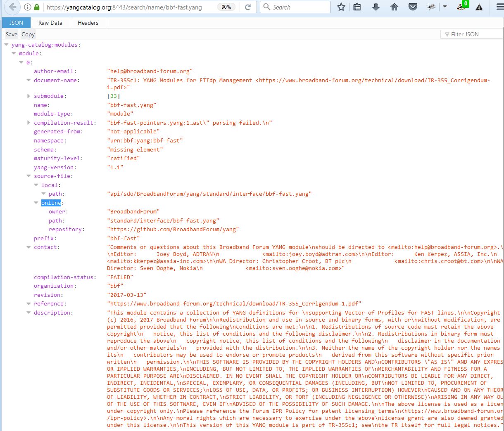The height and width of the screenshot is (431, 504).
Task: Collapse the array item 0 node
Action: [x=21, y=62]
